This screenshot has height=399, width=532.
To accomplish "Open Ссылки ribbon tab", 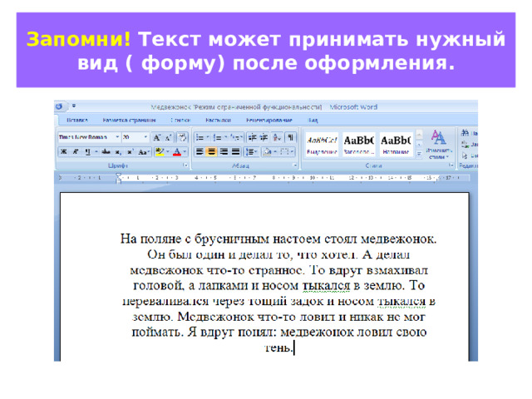I will (x=180, y=120).
